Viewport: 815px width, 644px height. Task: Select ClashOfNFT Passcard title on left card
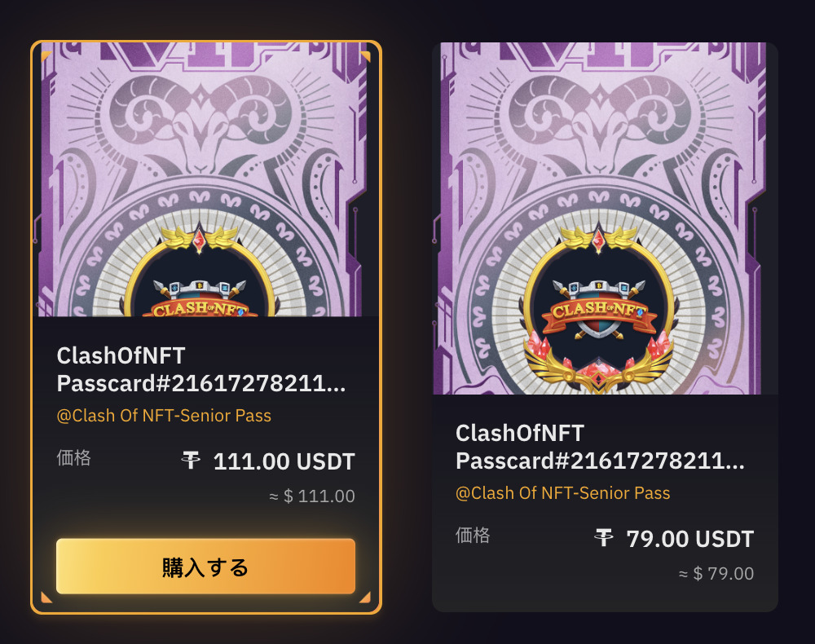coord(201,369)
